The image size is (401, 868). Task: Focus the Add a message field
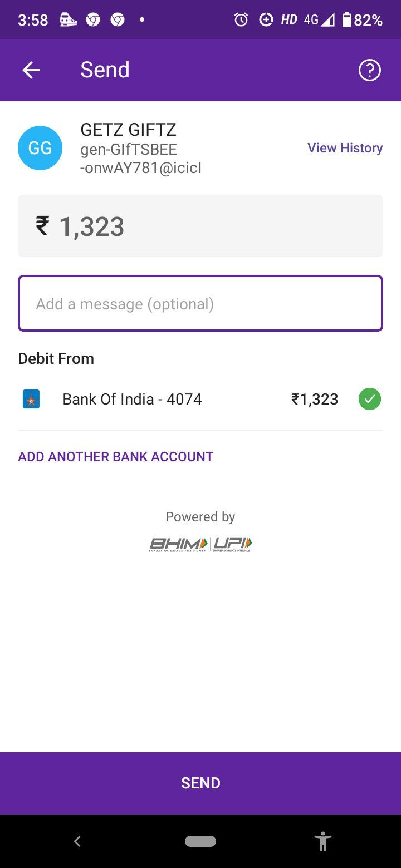pyautogui.click(x=200, y=304)
